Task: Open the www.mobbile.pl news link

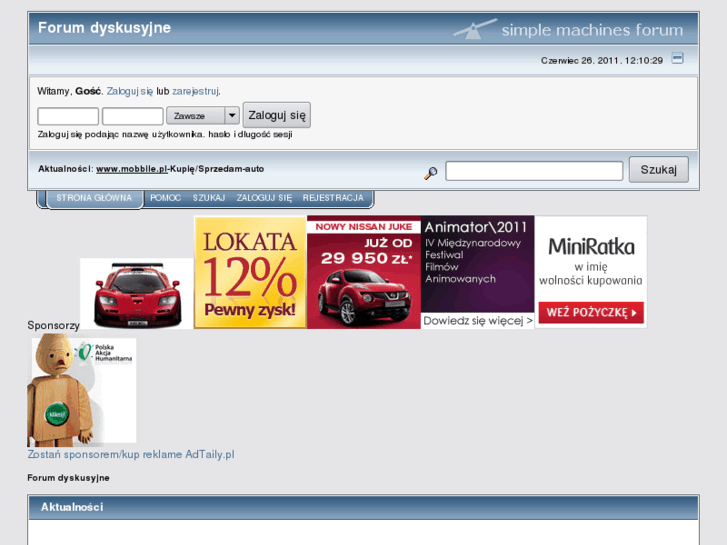Action: 132,169
